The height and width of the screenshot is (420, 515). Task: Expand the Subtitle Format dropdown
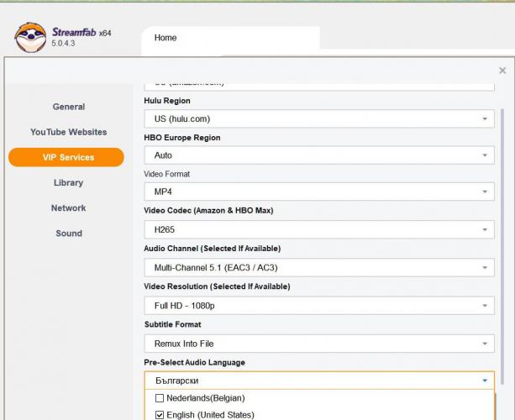coord(319,344)
